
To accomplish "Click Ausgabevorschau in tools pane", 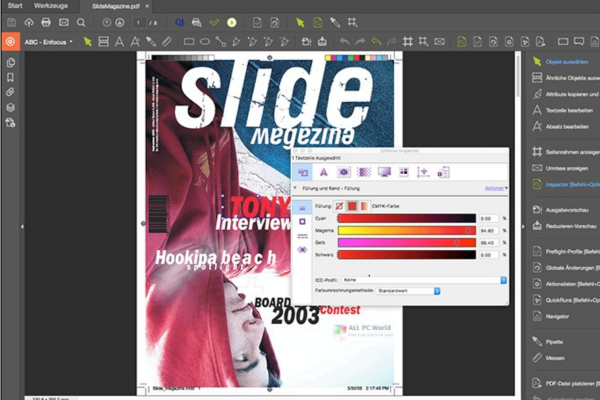I will coord(567,210).
